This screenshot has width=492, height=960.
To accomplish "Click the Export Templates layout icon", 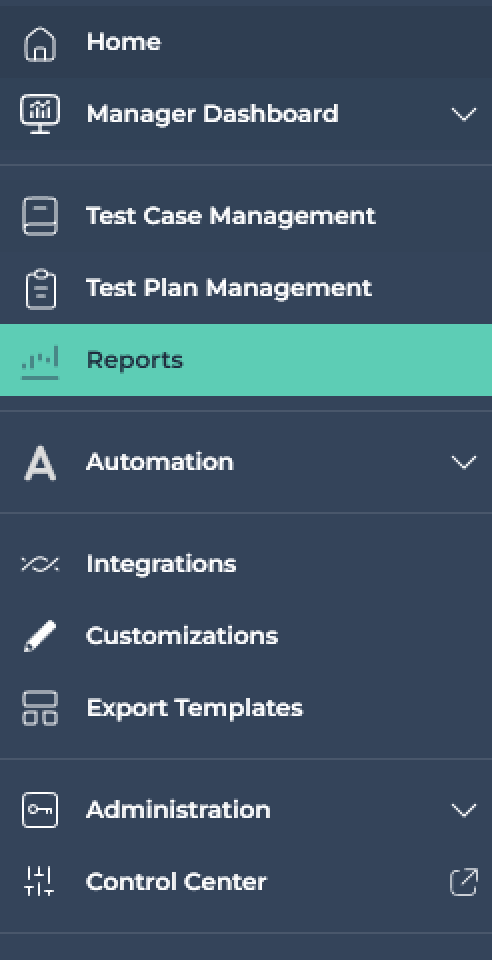I will point(40,708).
